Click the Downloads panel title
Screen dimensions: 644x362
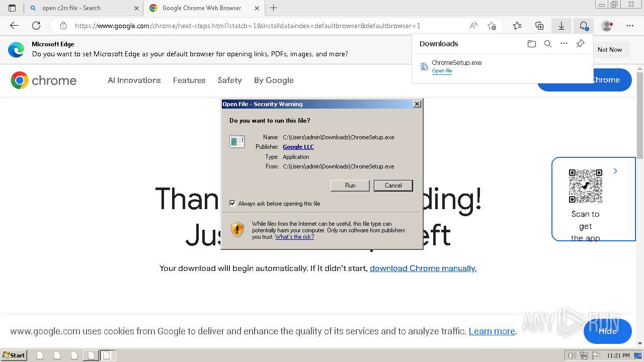pos(439,44)
